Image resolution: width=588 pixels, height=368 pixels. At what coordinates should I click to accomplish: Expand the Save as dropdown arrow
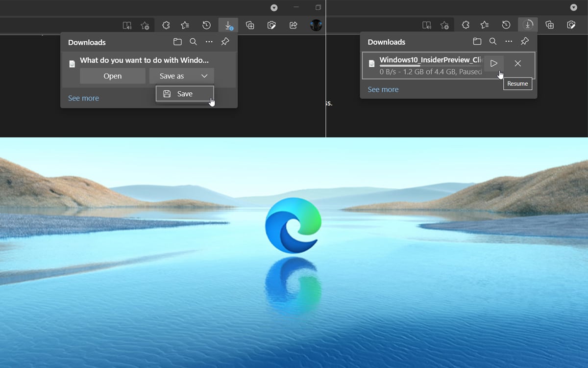click(204, 76)
